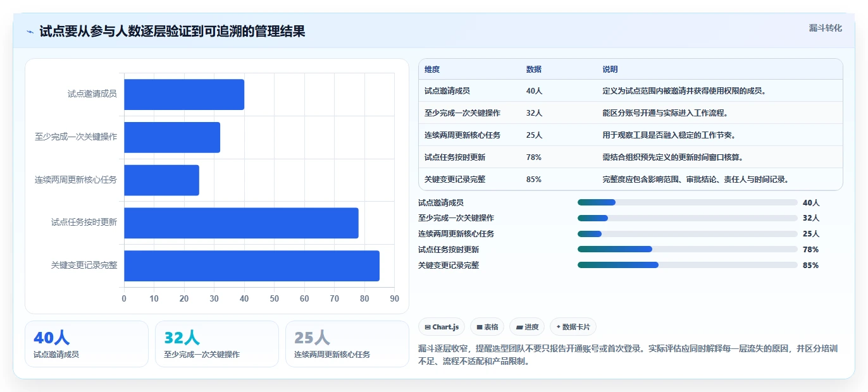Click the 78% value in the table
The image size is (868, 392).
[534, 157]
